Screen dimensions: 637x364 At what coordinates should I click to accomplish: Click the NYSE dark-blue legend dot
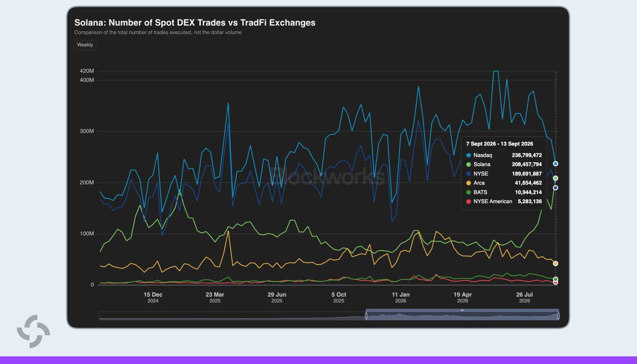tap(468, 174)
